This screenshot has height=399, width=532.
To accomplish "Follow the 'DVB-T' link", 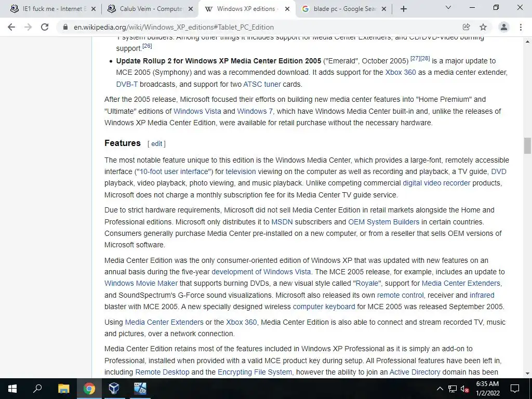I will [127, 84].
